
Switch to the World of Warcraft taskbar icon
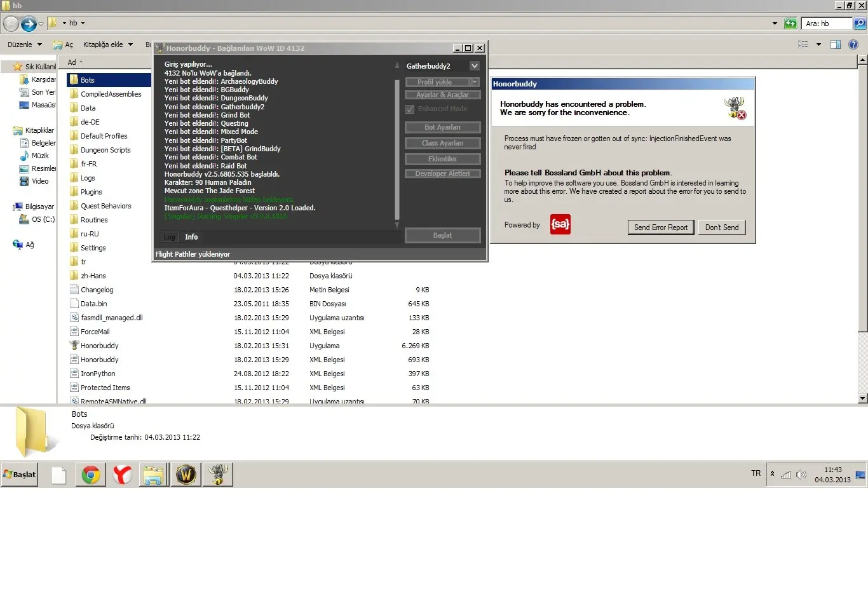pyautogui.click(x=186, y=475)
